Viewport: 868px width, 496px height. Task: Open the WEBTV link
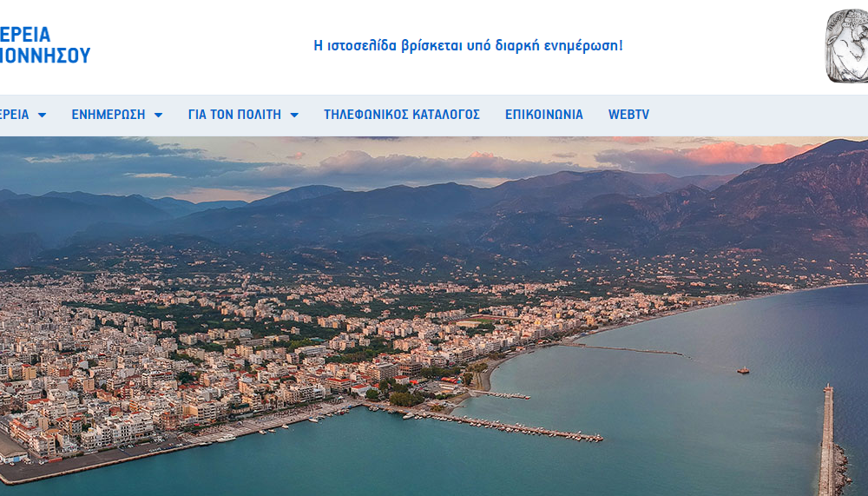(x=628, y=115)
